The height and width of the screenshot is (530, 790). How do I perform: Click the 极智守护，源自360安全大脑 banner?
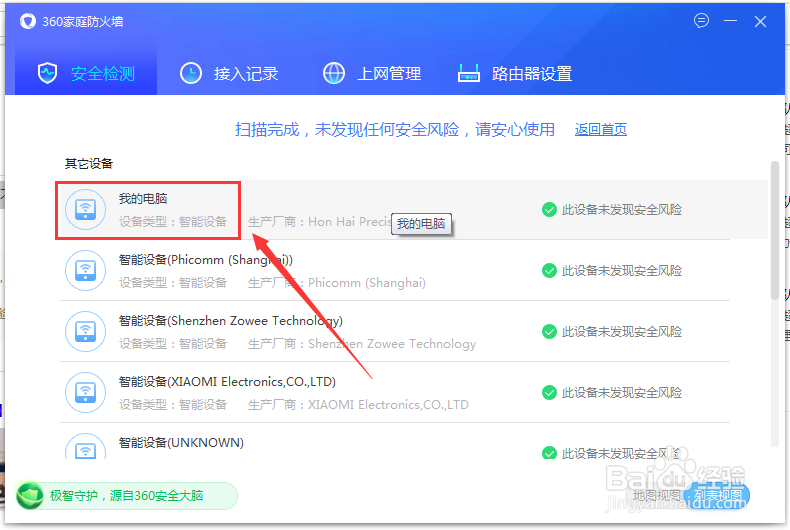tap(126, 496)
